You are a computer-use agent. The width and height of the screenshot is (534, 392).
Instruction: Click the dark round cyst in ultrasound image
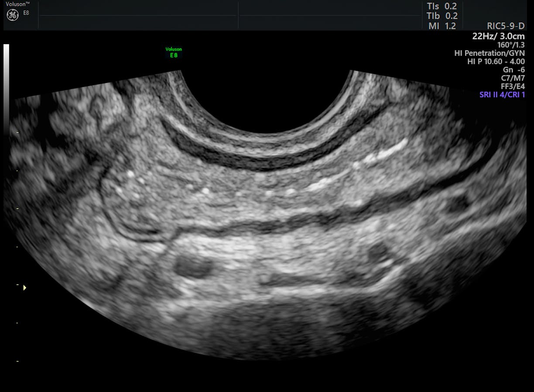[192, 266]
